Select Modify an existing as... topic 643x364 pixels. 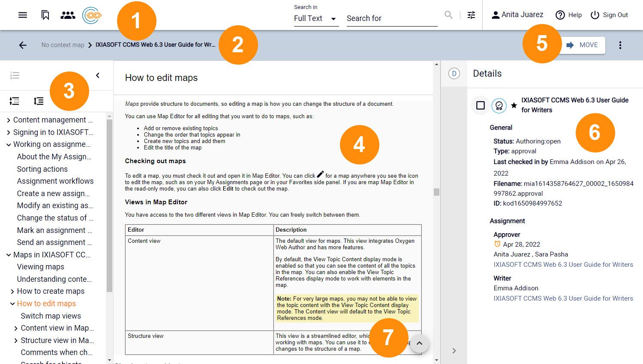tap(55, 206)
